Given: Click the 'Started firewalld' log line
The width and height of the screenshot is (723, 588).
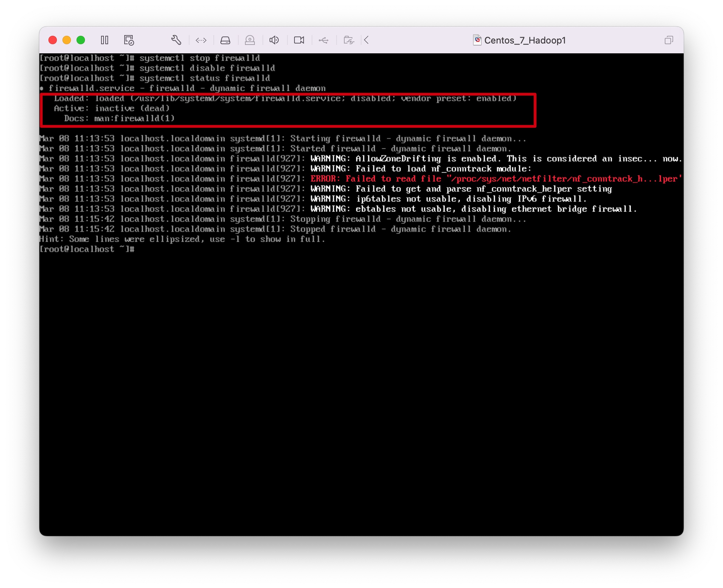Looking at the screenshot, I should pos(276,149).
